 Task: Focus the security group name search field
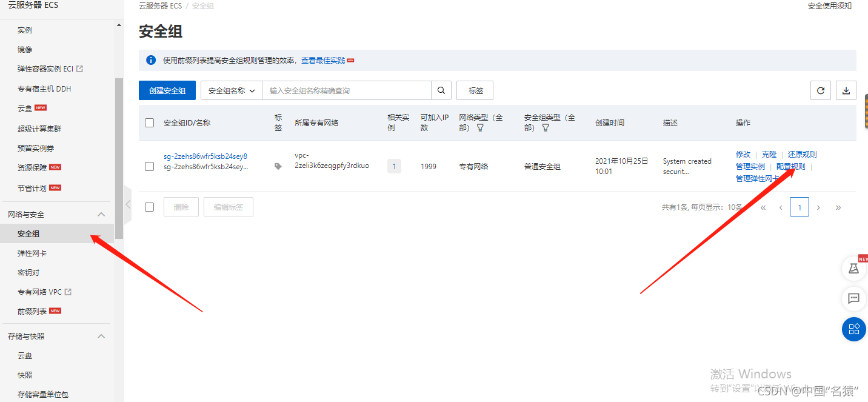347,90
